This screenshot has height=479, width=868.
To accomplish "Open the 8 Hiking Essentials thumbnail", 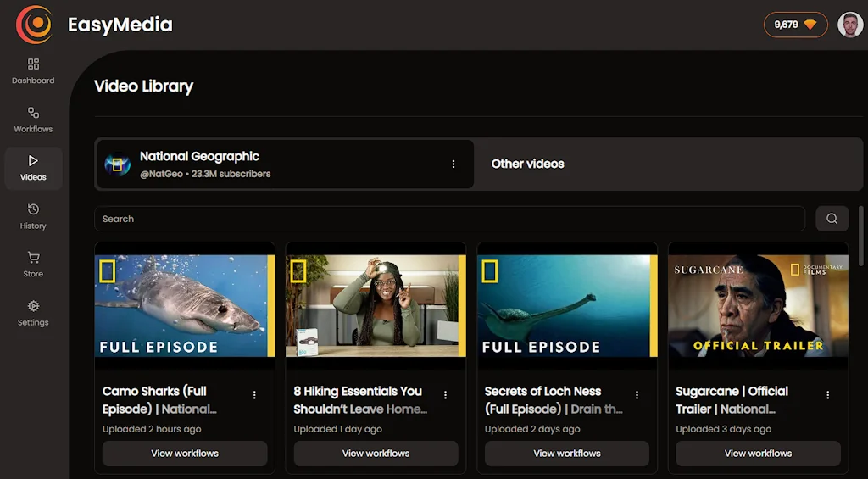I will 376,306.
